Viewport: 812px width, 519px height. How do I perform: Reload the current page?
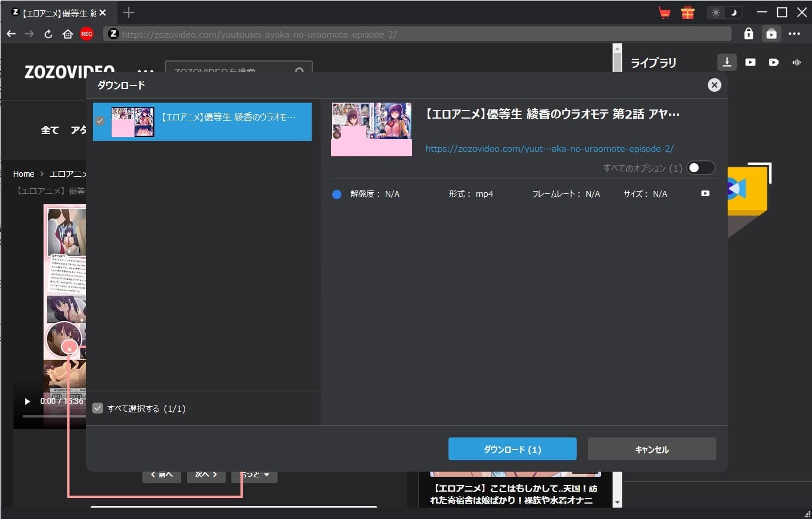[x=48, y=34]
